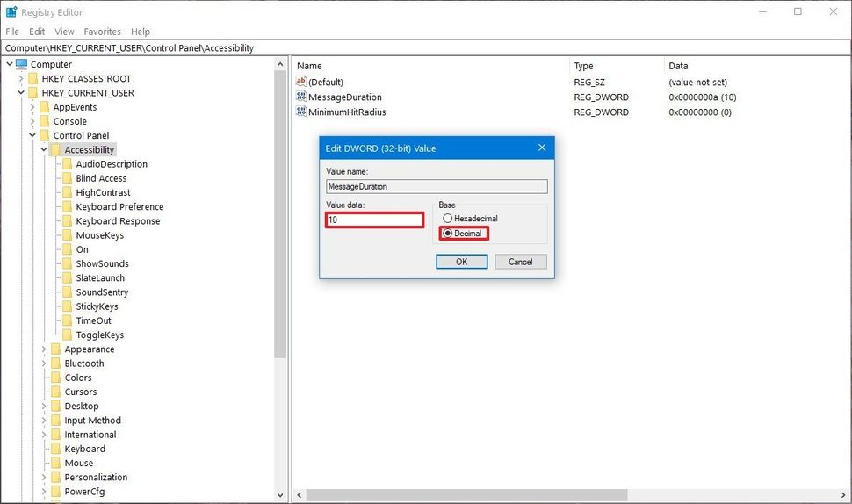Click the Registry Editor app icon in title bar
The image size is (852, 504).
(11, 11)
